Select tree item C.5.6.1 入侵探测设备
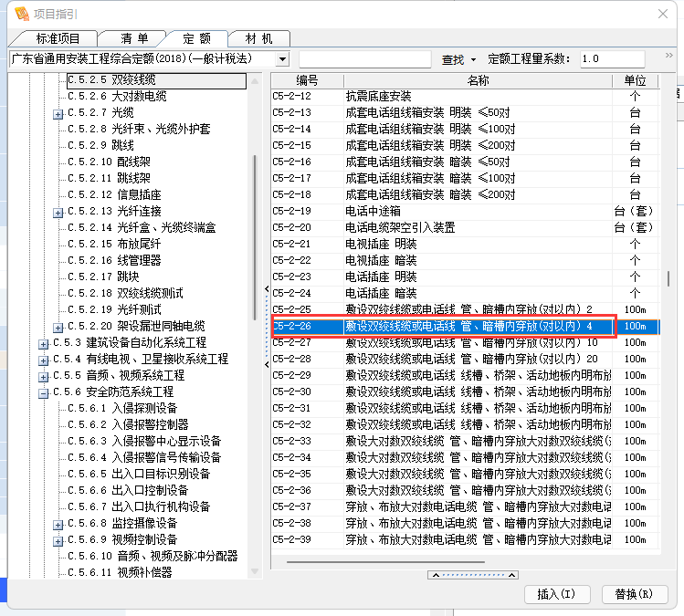 pos(122,409)
